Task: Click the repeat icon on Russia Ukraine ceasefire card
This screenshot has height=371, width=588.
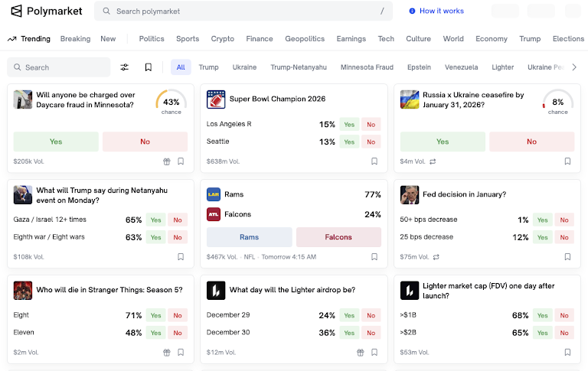Action: 433,161
